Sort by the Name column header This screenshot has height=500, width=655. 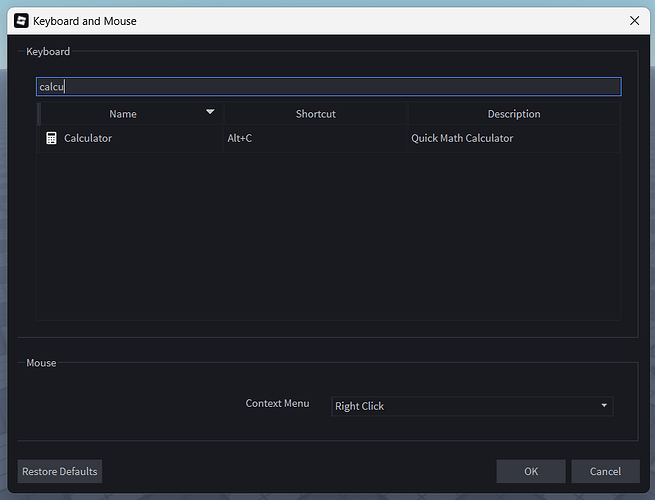click(x=132, y=114)
